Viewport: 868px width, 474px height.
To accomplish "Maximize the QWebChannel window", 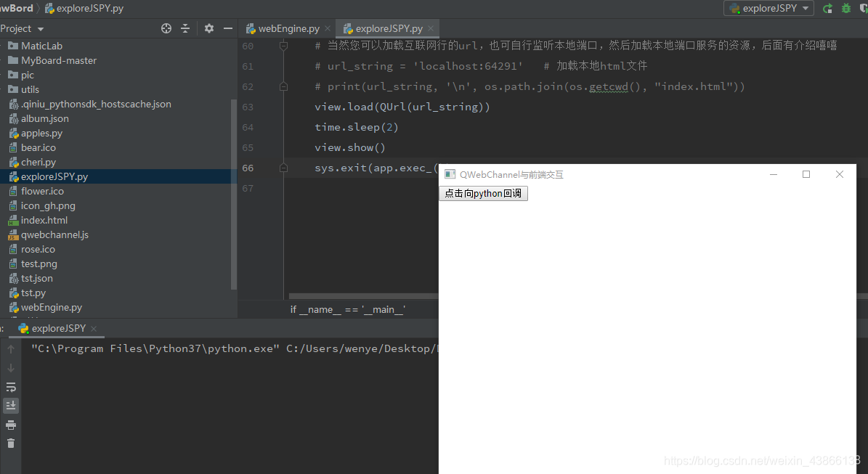I will pos(806,174).
